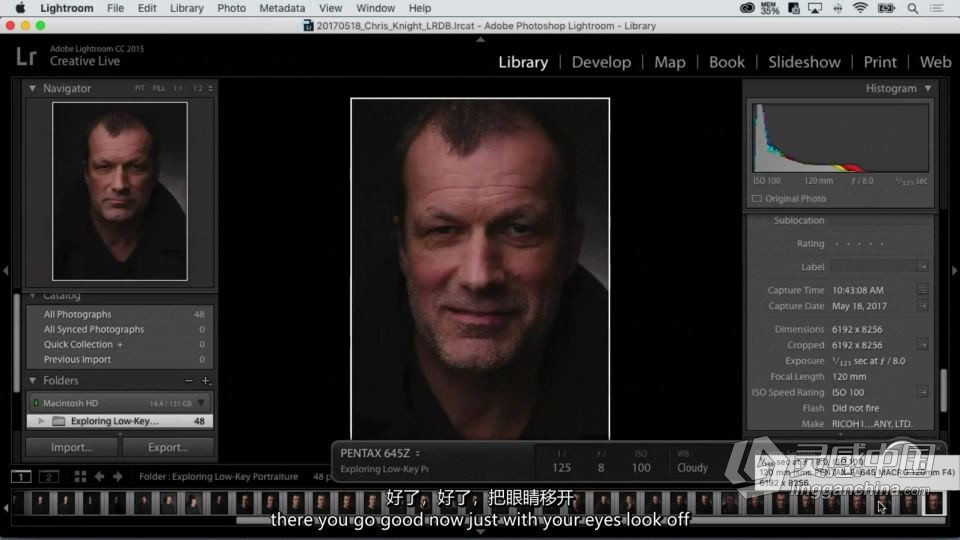
Task: Open second window display button 2
Action: tap(49, 476)
